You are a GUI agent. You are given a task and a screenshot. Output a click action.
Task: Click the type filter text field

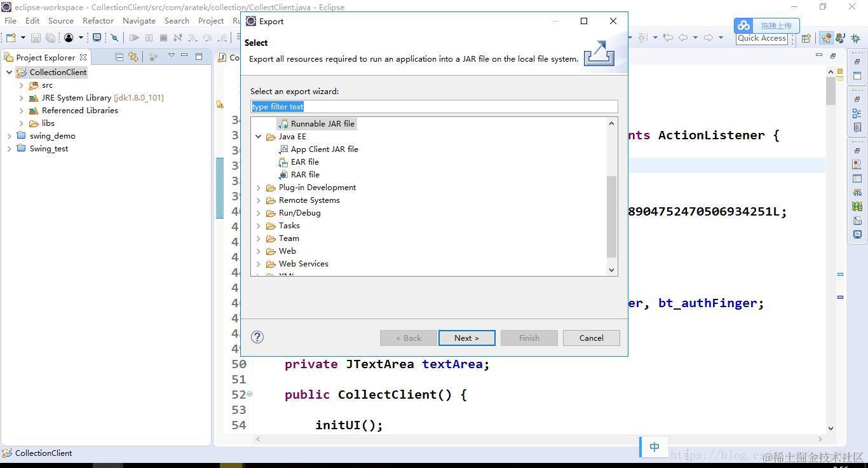[x=434, y=106]
